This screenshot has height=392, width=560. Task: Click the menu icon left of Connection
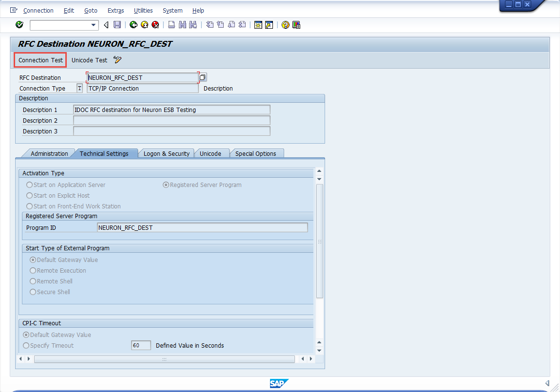[x=14, y=10]
